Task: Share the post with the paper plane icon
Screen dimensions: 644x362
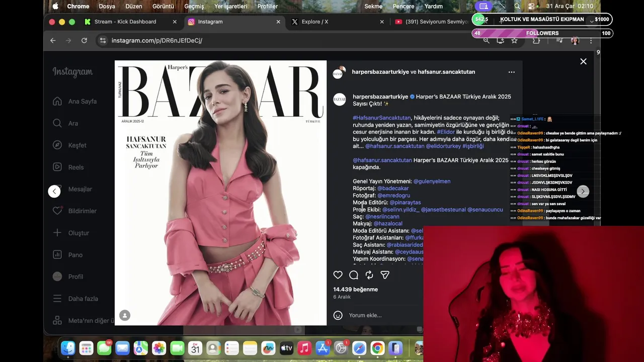Action: coord(385,275)
